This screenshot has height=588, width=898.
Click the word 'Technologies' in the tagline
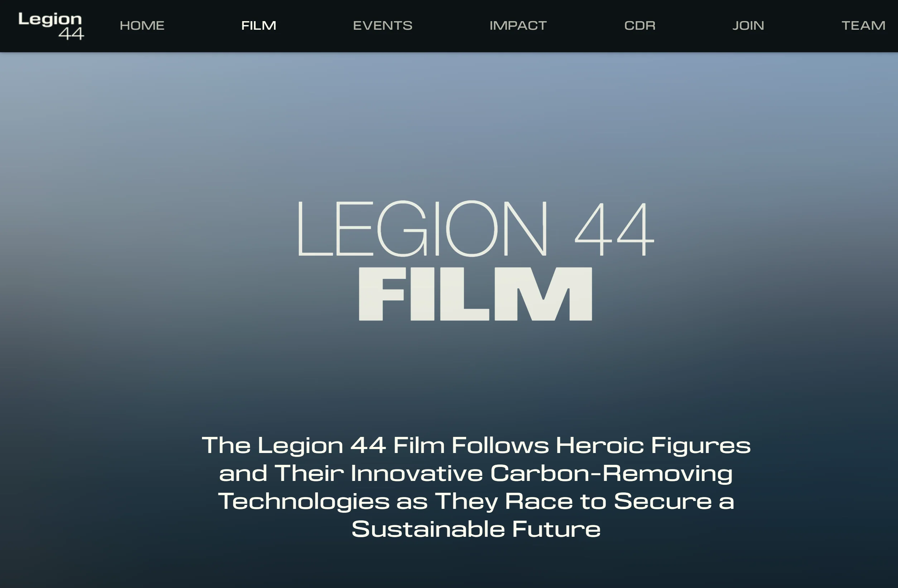click(x=304, y=502)
